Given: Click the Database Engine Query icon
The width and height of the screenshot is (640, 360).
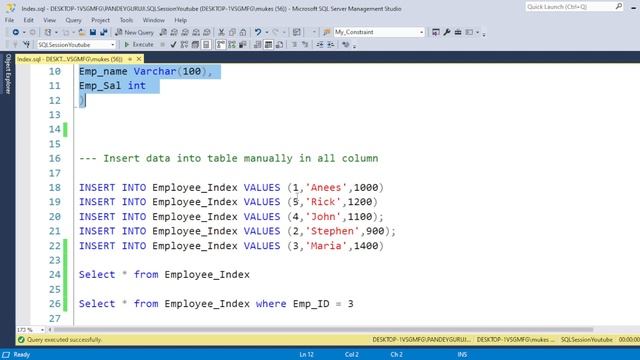Looking at the screenshot, I should point(163,32).
